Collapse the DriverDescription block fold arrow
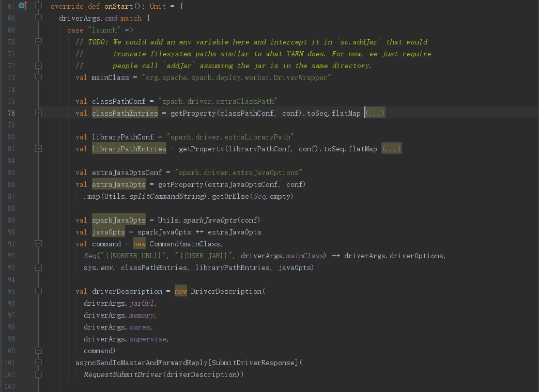Screen dimensions: 539x392 [38, 291]
